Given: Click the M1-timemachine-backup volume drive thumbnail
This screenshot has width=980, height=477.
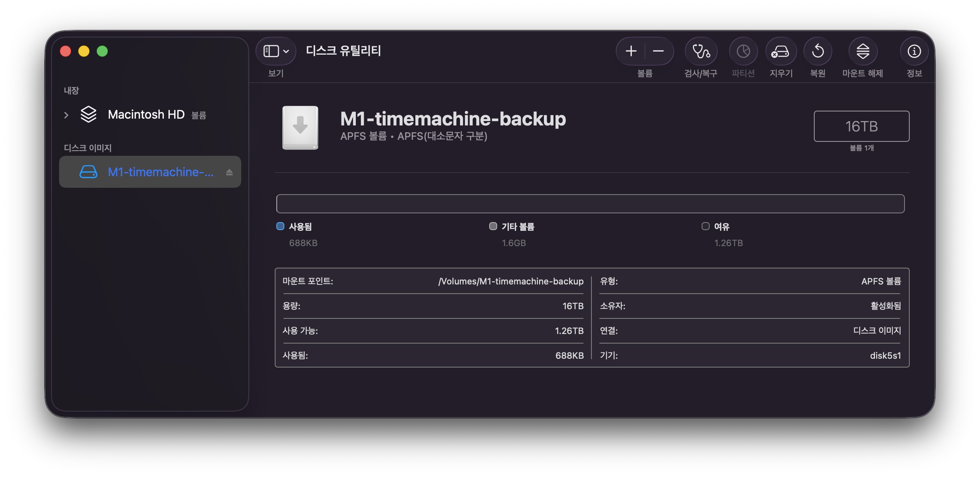Looking at the screenshot, I should (300, 127).
